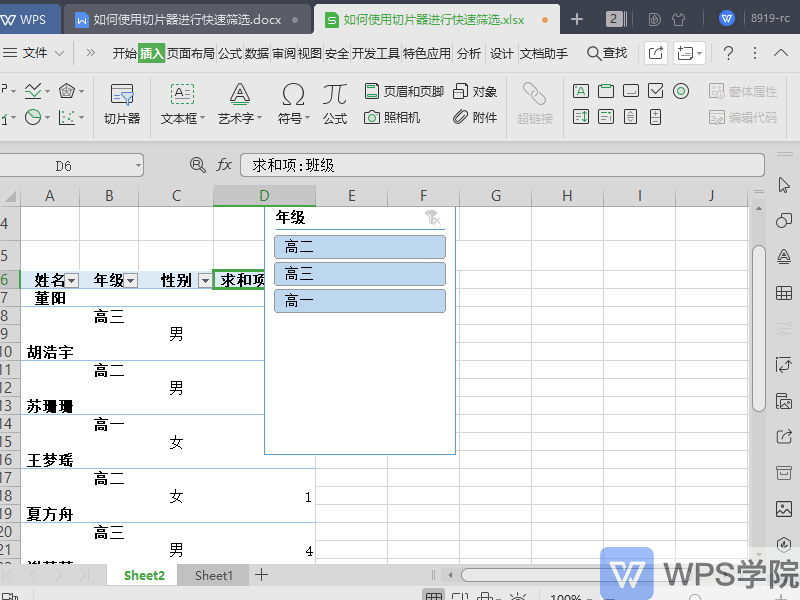800x600 pixels.
Task: Open the 数据 ribbon tab
Action: [257, 53]
